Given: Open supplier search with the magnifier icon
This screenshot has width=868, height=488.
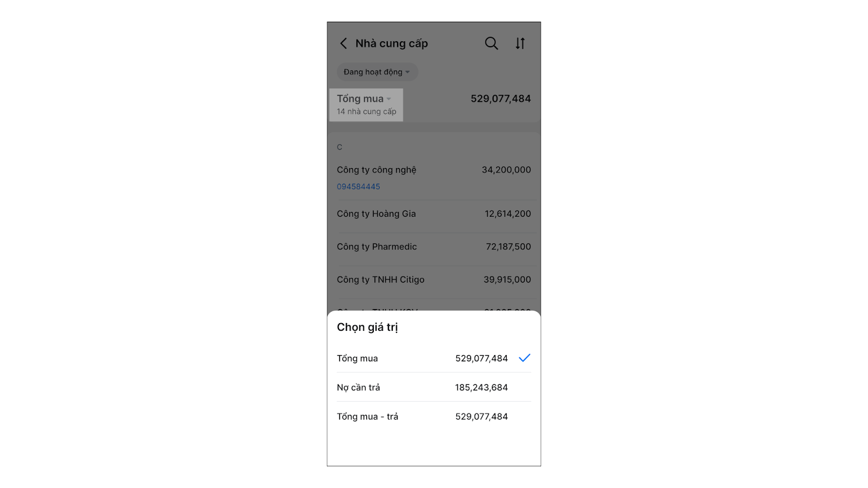Looking at the screenshot, I should [x=492, y=43].
